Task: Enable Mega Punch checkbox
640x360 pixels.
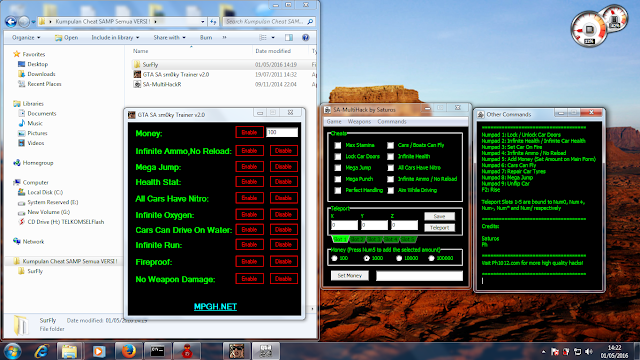Action: [x=338, y=179]
